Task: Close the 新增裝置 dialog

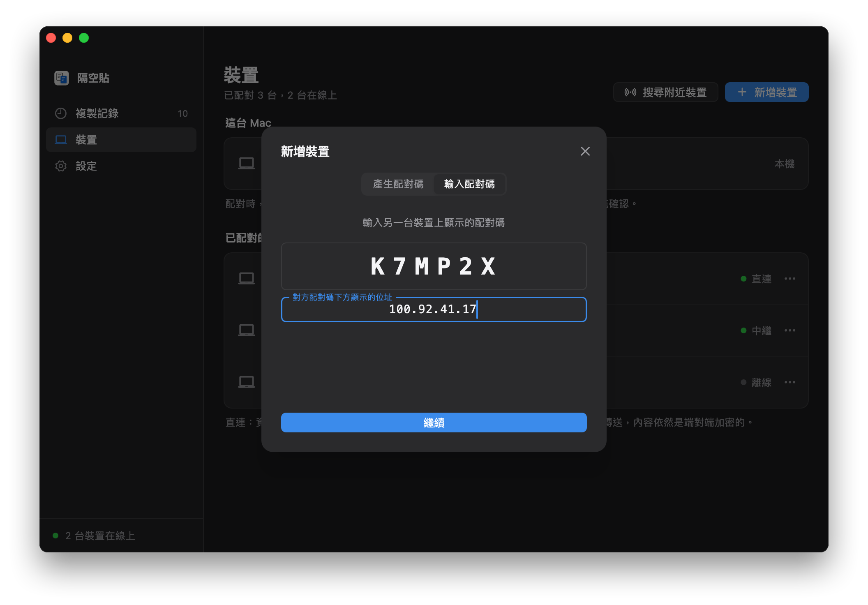Action: (x=585, y=151)
